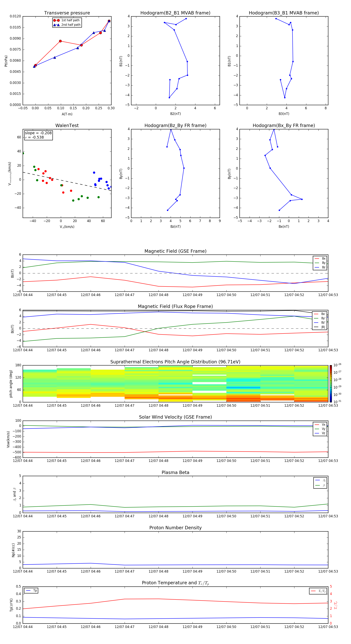Viewport: 351px width, 644px height.
Task: Click the red 'Te/Tp' right-side axis label
Action: [336, 605]
